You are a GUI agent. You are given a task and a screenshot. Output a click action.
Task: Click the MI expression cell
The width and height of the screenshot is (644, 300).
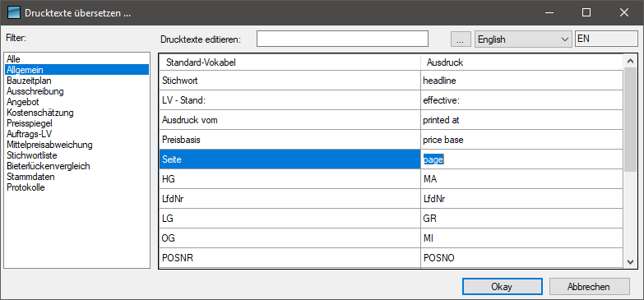coord(522,238)
